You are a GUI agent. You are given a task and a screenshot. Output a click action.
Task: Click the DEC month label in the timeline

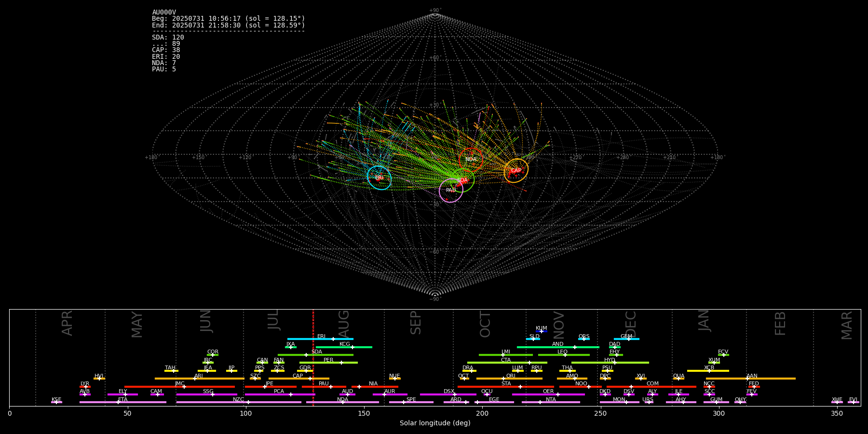631,324
